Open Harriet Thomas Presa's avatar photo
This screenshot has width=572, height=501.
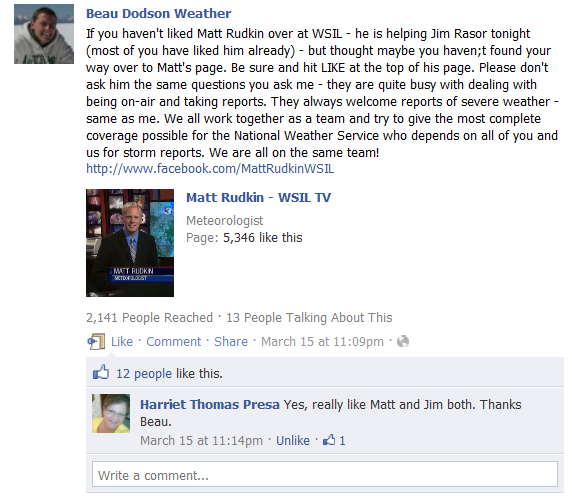pos(111,413)
